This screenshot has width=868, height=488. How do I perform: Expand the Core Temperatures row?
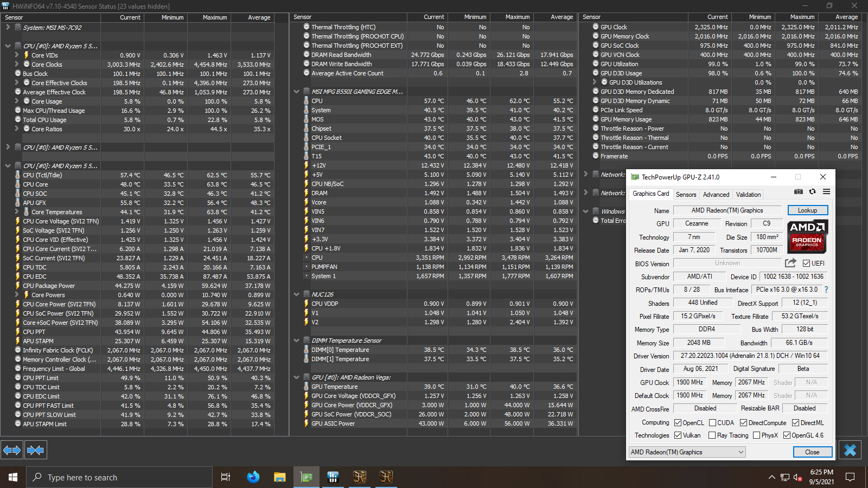[x=16, y=211]
